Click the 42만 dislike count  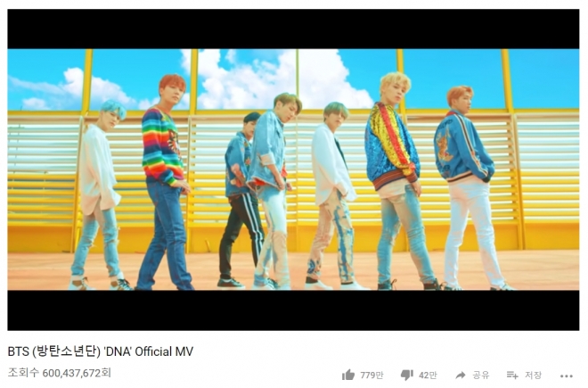pyautogui.click(x=428, y=375)
